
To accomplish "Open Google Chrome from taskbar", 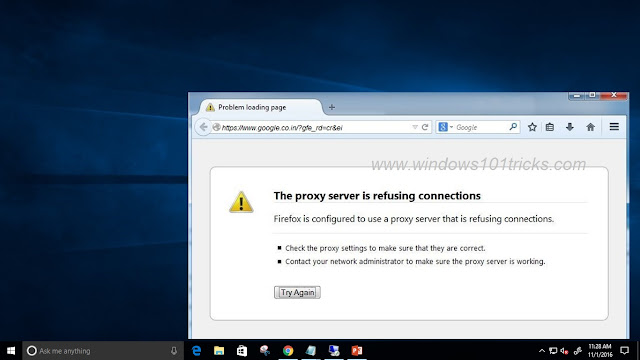I will (288, 351).
